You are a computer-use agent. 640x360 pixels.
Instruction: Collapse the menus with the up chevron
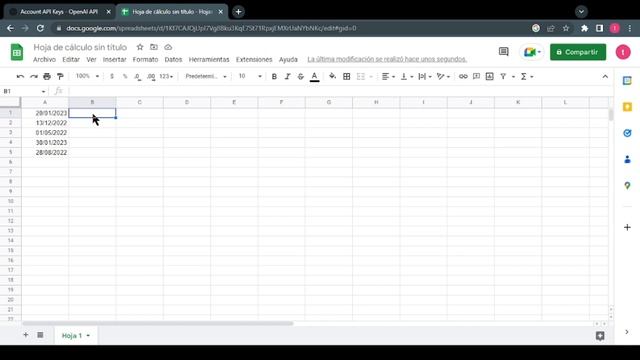point(605,76)
